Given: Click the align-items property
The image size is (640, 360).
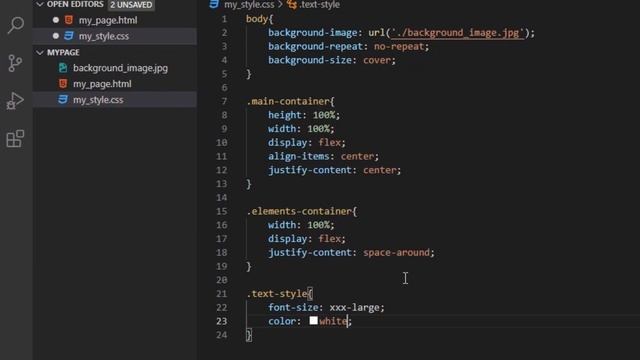Looking at the screenshot, I should [299, 156].
